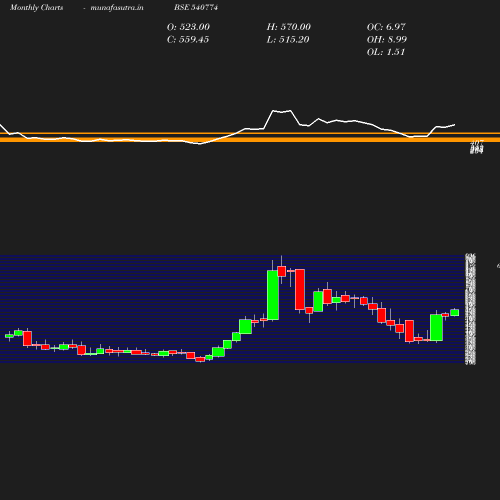Click the high price 'H: 570.00'
500x500 pixels.
(289, 27)
